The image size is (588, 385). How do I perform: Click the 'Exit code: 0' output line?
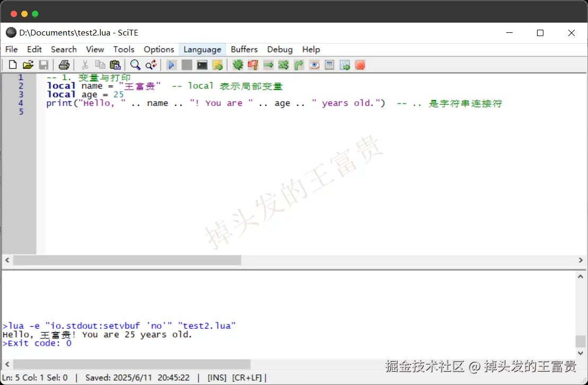pos(37,344)
